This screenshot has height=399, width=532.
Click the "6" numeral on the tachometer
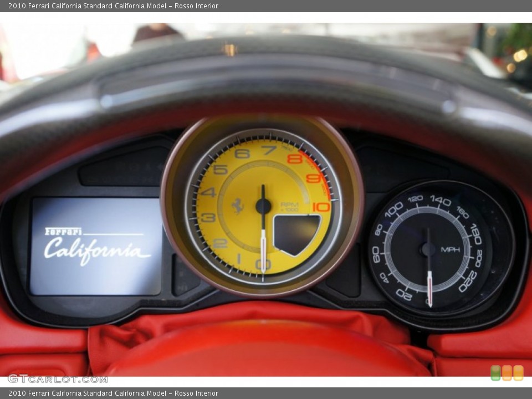(x=242, y=154)
